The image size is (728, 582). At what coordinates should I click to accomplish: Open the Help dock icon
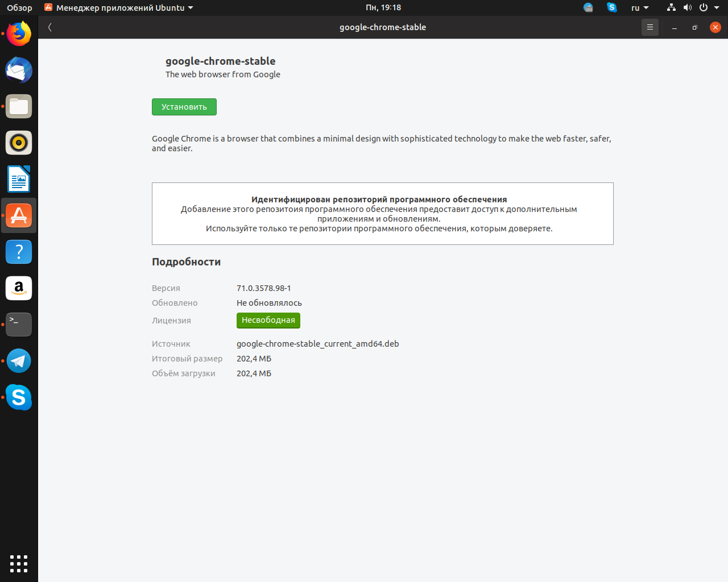coord(19,252)
